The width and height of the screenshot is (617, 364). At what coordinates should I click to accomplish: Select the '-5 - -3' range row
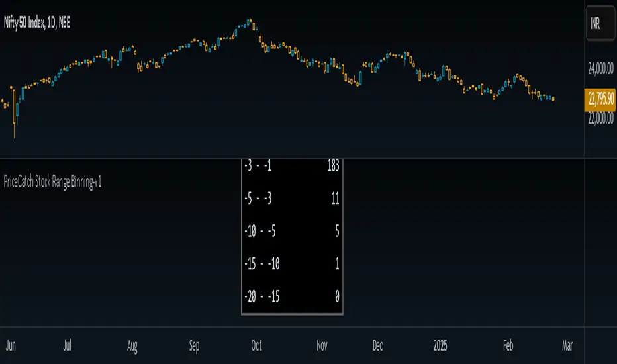292,199
